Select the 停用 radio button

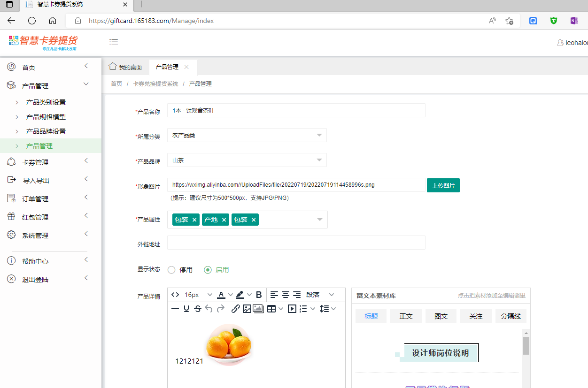(x=171, y=270)
